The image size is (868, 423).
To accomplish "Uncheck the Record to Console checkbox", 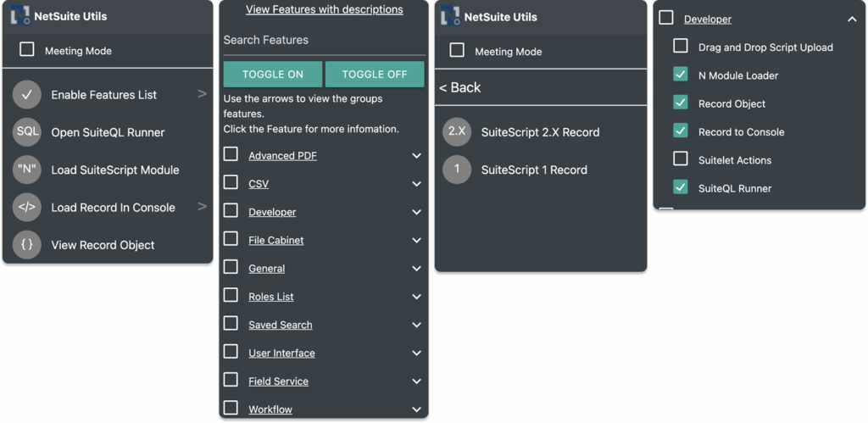I will (681, 131).
